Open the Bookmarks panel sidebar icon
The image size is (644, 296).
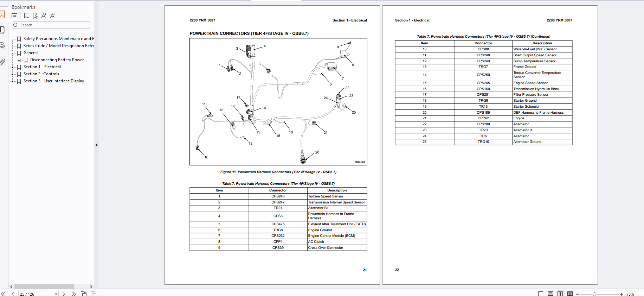pyautogui.click(x=2, y=15)
